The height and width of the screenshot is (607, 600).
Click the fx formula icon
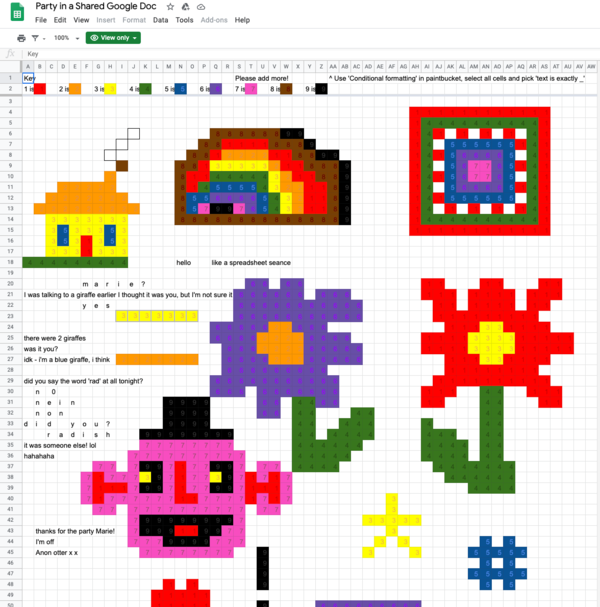click(10, 54)
